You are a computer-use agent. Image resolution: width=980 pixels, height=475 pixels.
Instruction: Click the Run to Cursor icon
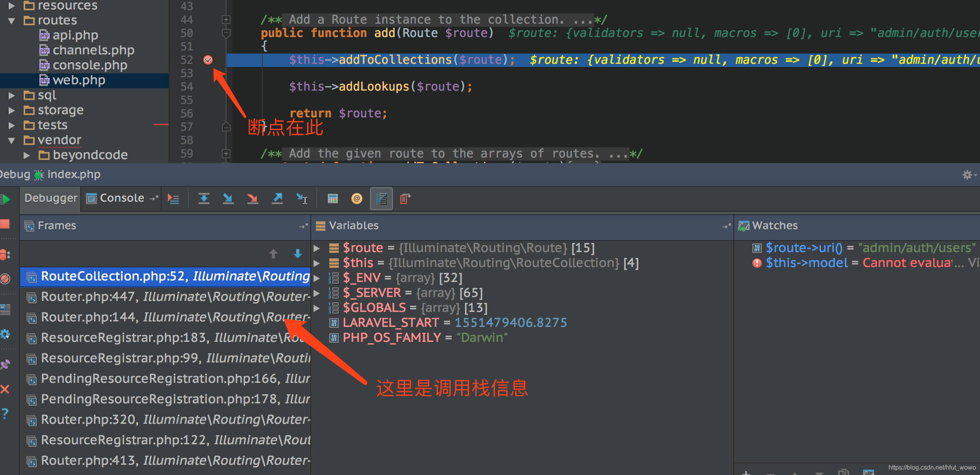click(x=302, y=199)
